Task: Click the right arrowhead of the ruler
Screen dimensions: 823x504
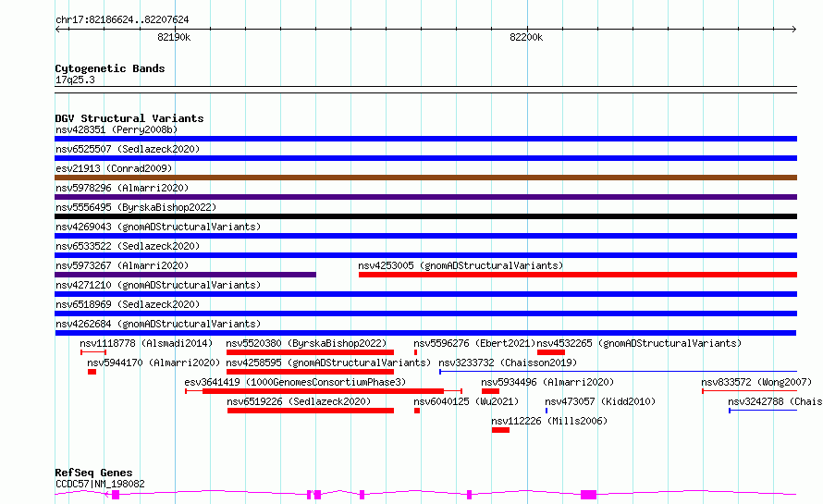Action: point(793,29)
